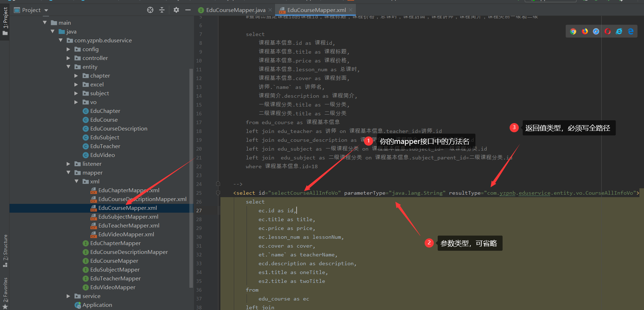The image size is (644, 310).
Task: Select the EduVideoMapper interface
Action: (113, 287)
